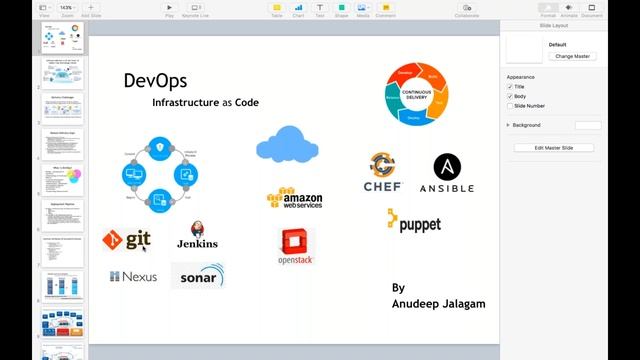Enable the Slide Number checkbox
Viewport: 640px width, 360px height.
510,106
